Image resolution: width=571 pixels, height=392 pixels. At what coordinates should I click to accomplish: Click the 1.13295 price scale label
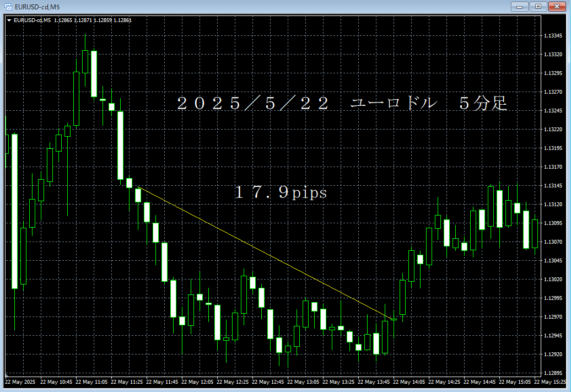click(553, 73)
